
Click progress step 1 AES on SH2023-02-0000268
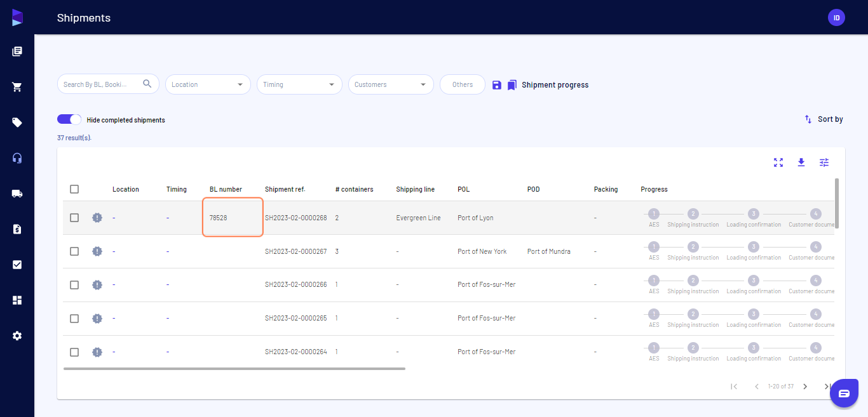pos(654,213)
